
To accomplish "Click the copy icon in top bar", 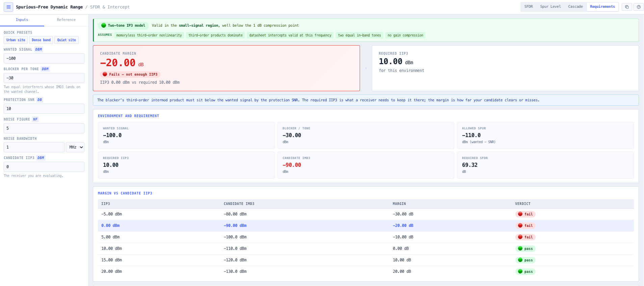I will (627, 7).
